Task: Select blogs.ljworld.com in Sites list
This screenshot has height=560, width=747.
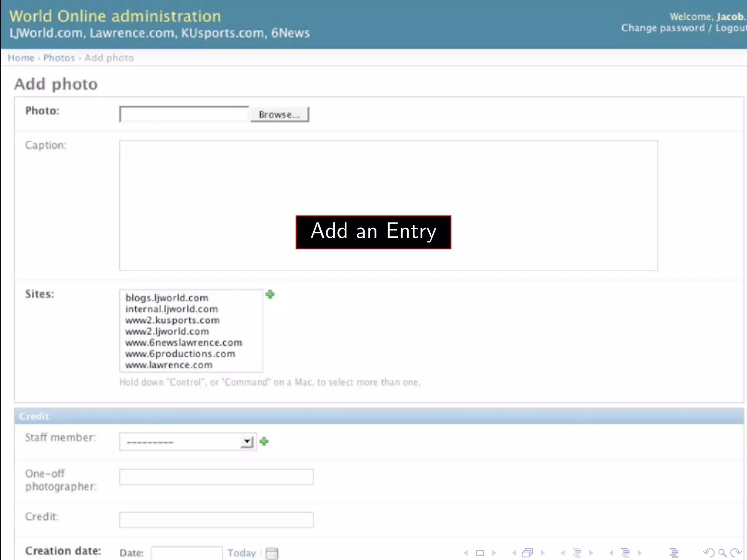Action: click(167, 298)
